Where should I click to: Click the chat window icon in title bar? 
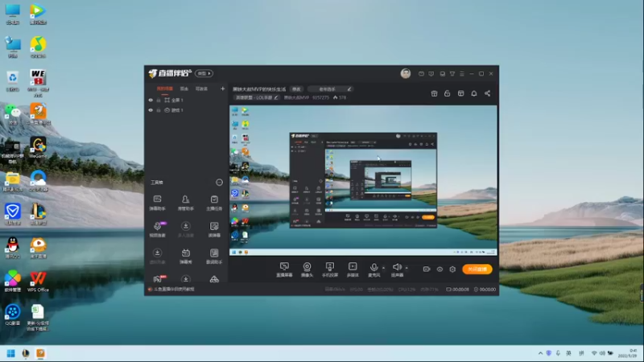pos(442,74)
